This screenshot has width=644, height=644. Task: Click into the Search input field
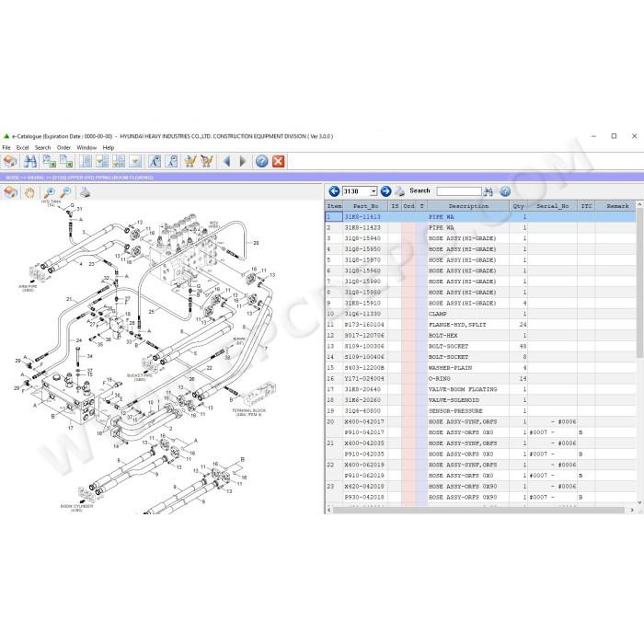click(459, 191)
